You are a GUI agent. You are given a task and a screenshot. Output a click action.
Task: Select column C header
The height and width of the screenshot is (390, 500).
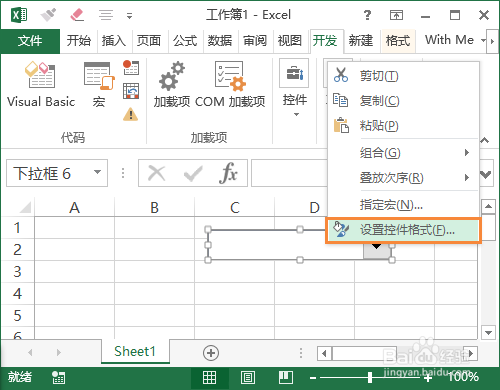point(235,207)
